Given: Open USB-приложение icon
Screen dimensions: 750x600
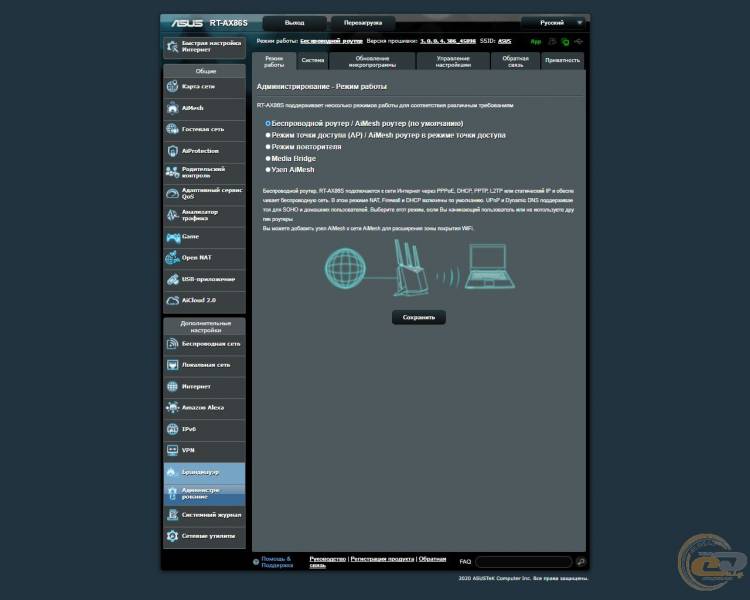Looking at the screenshot, I should tap(172, 279).
